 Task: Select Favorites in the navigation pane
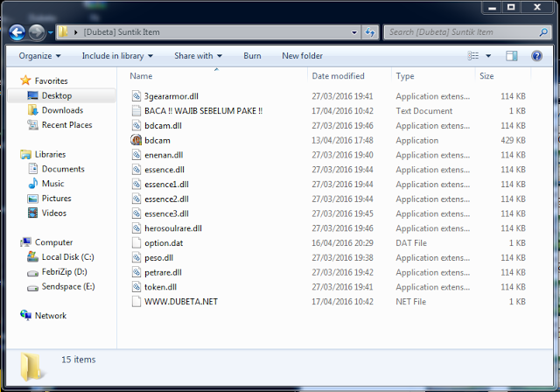(51, 81)
